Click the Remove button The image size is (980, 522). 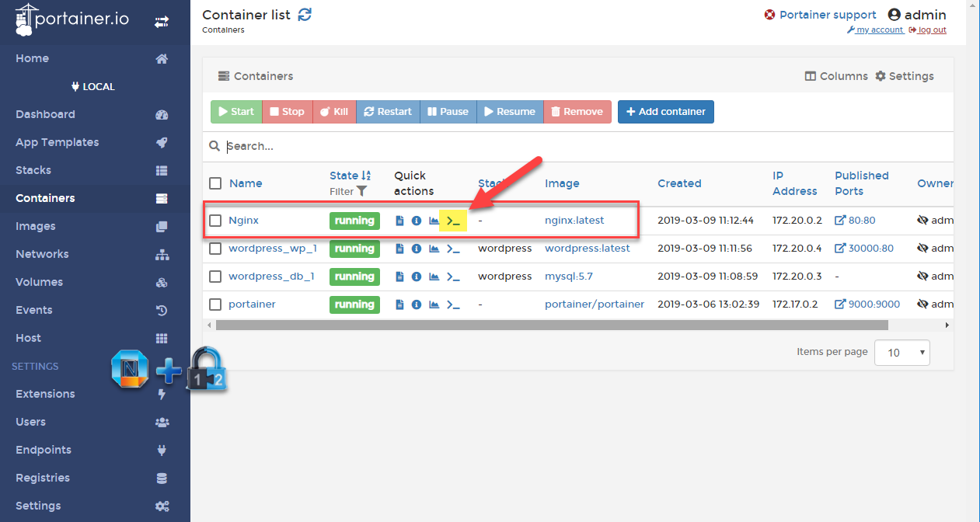(577, 112)
